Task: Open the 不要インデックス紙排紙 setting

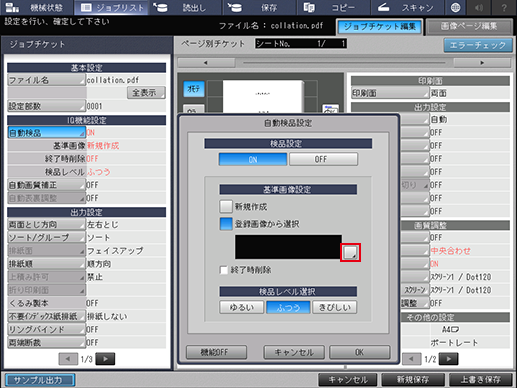Action: 46,316
